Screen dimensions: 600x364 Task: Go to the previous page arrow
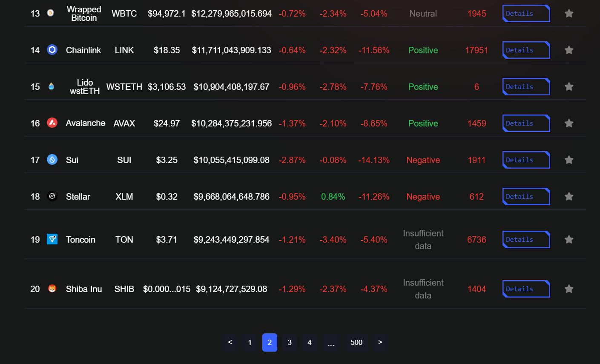pos(230,342)
